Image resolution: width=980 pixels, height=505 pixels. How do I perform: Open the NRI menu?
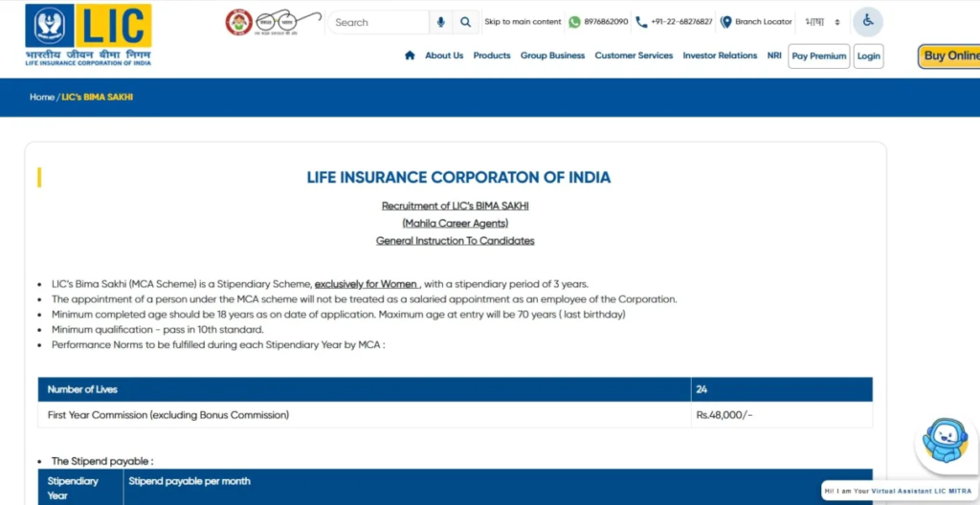point(774,55)
